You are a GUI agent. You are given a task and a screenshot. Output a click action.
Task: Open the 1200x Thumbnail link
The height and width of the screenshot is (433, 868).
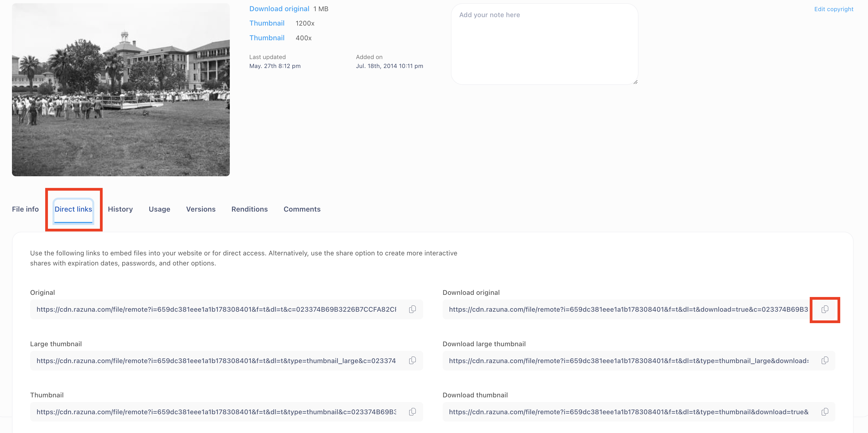pos(267,23)
